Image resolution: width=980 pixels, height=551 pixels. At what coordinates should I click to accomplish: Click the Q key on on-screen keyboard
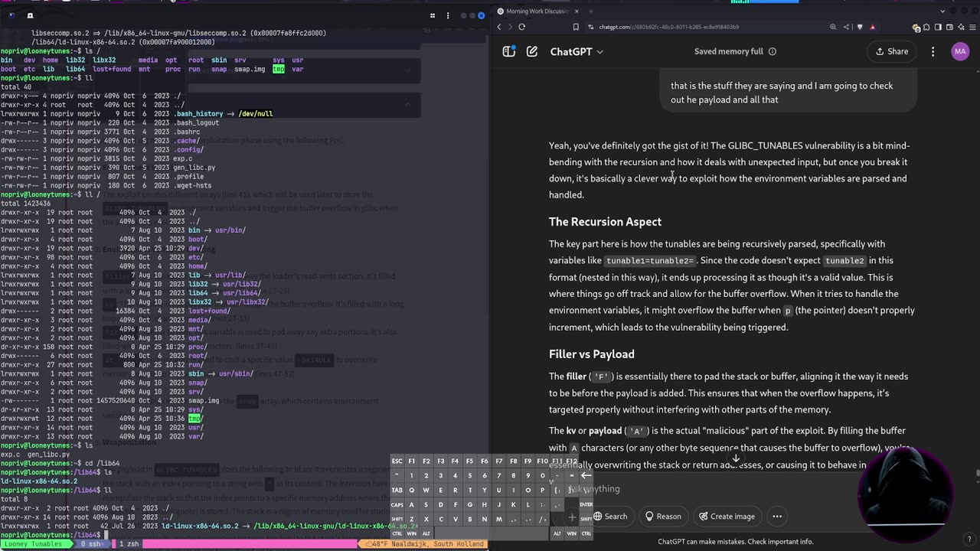click(x=412, y=490)
